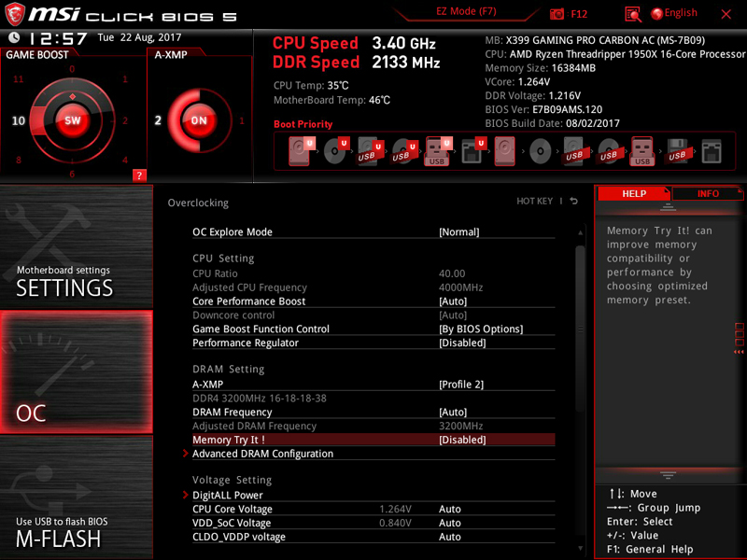Click the CPU Core Voltage Auto value

[450, 509]
